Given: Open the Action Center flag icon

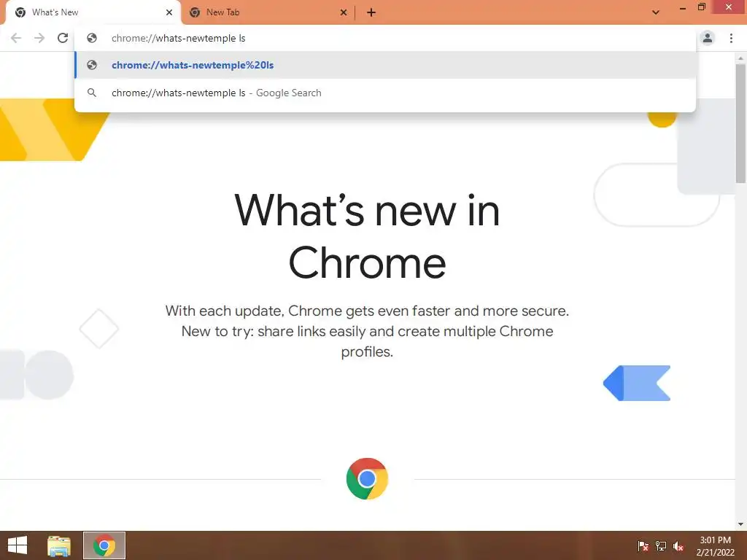Looking at the screenshot, I should tap(643, 545).
